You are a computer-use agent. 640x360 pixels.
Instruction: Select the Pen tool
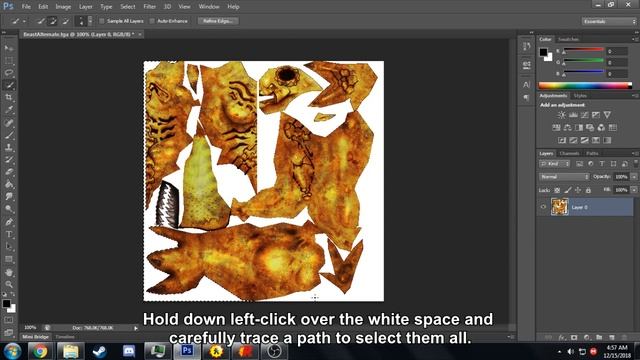click(x=9, y=222)
